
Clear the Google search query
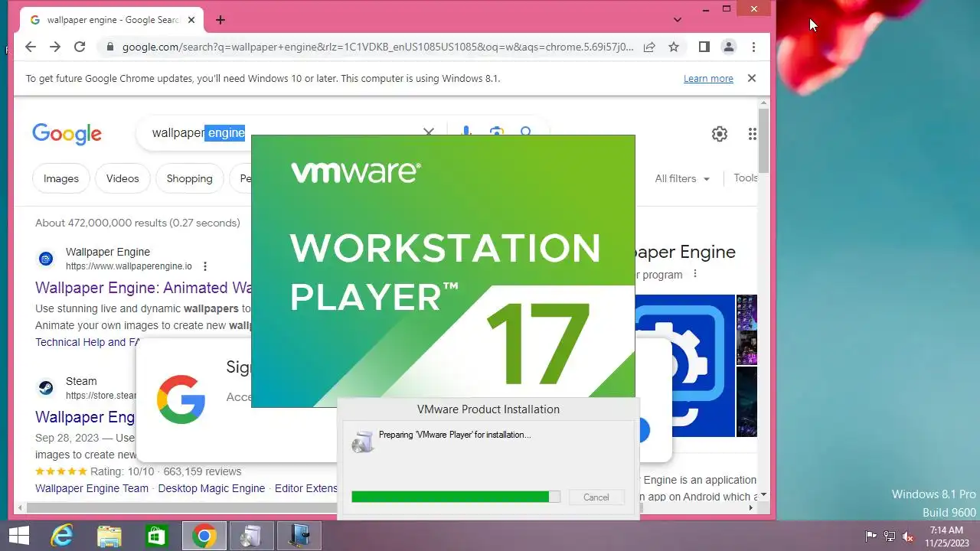pyautogui.click(x=429, y=132)
